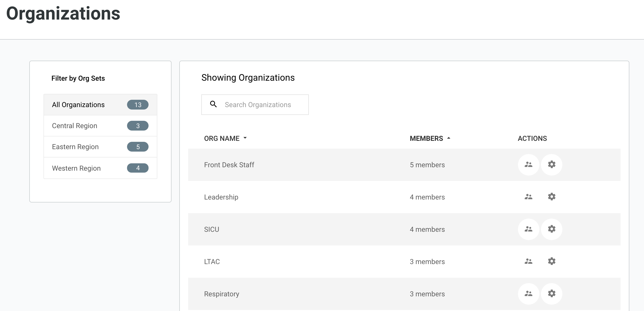The width and height of the screenshot is (644, 311).
Task: Select Leadership org name
Action: tap(221, 197)
